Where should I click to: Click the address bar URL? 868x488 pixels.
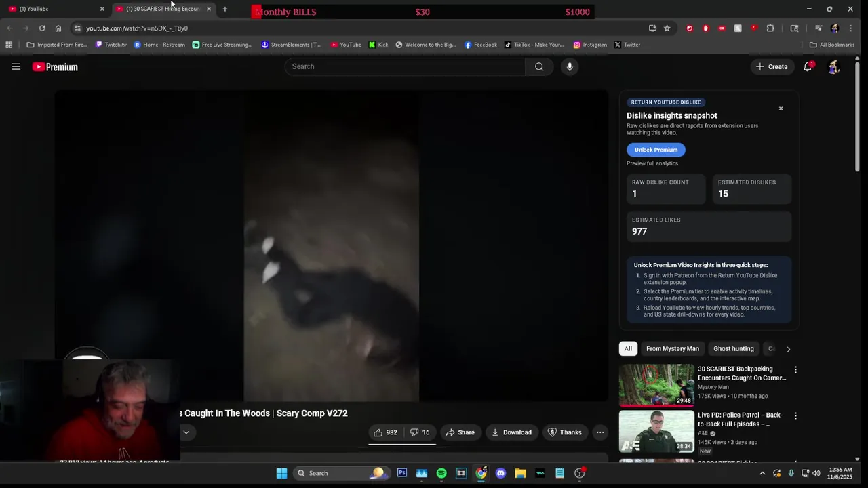coord(137,28)
